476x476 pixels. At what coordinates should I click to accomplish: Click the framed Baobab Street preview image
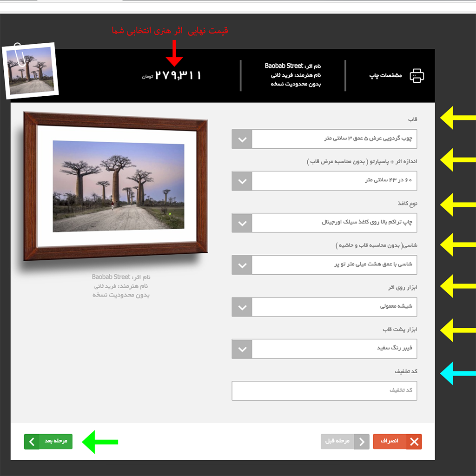[x=116, y=186]
